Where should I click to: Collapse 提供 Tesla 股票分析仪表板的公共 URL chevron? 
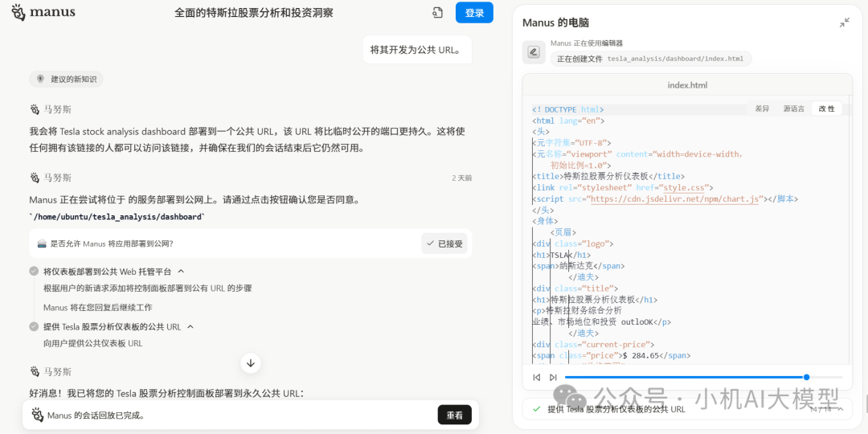190,326
